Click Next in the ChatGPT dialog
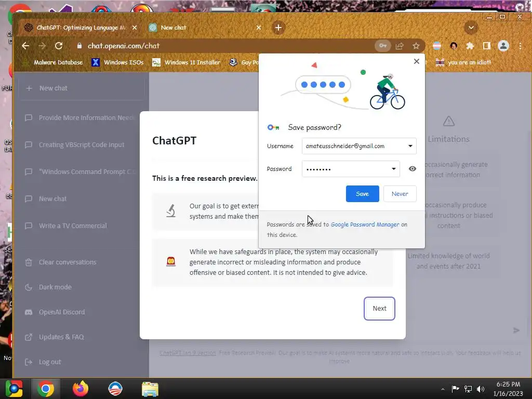The image size is (532, 399). pos(379,309)
